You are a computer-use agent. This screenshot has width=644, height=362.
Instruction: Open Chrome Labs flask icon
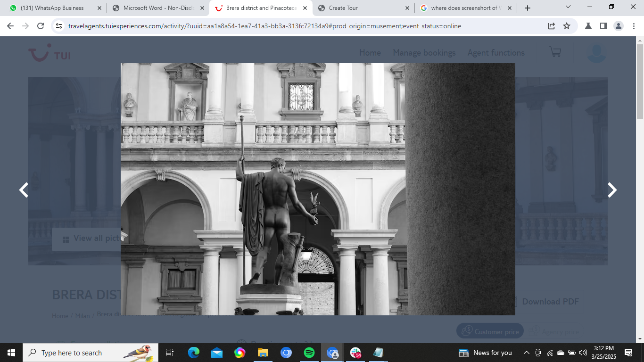tap(588, 26)
